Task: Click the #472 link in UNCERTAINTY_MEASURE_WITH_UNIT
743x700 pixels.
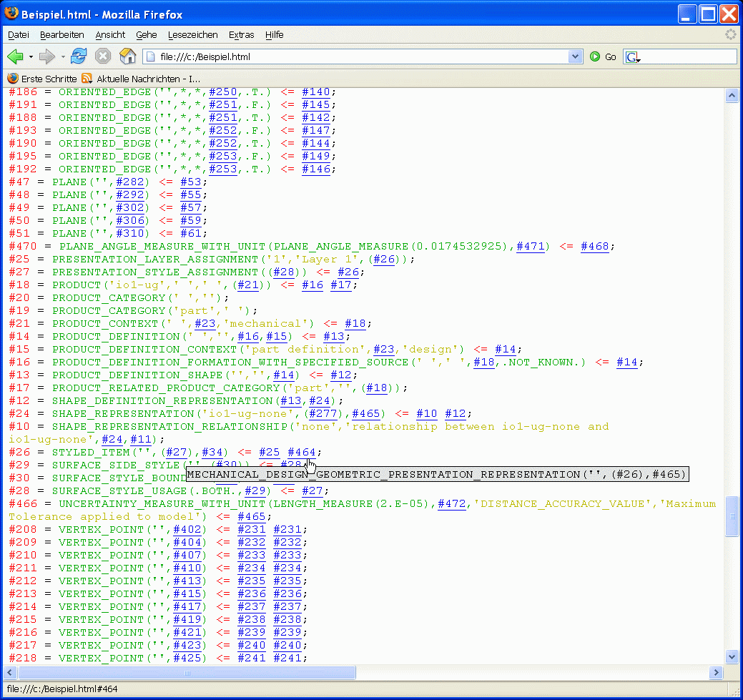Action: click(x=451, y=504)
